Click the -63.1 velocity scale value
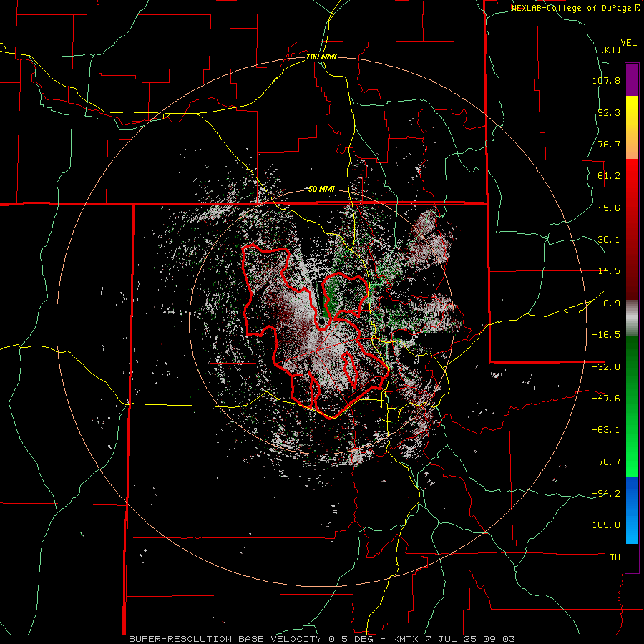 coord(606,430)
